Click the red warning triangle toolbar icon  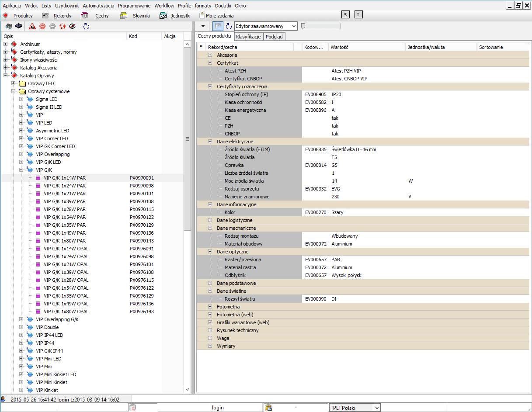tap(32, 26)
